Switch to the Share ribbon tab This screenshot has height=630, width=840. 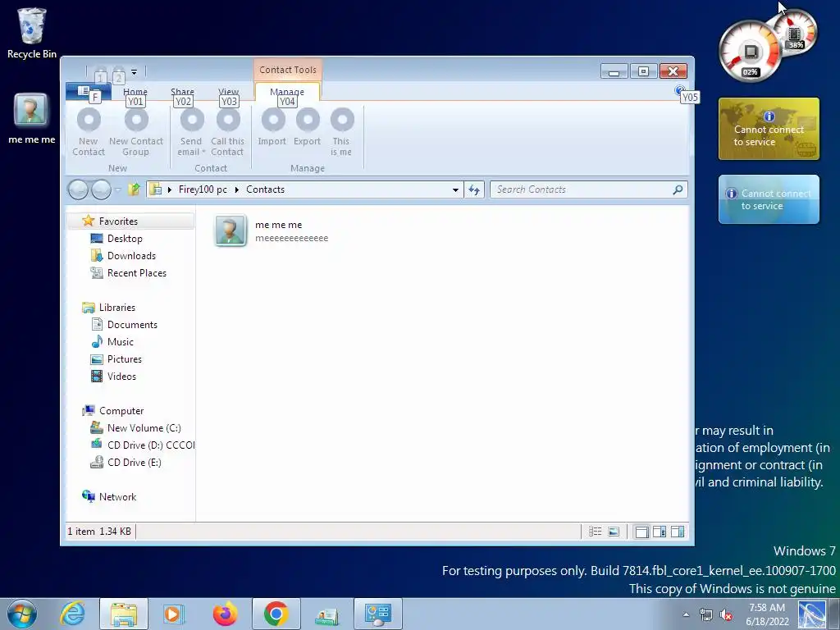coord(182,92)
